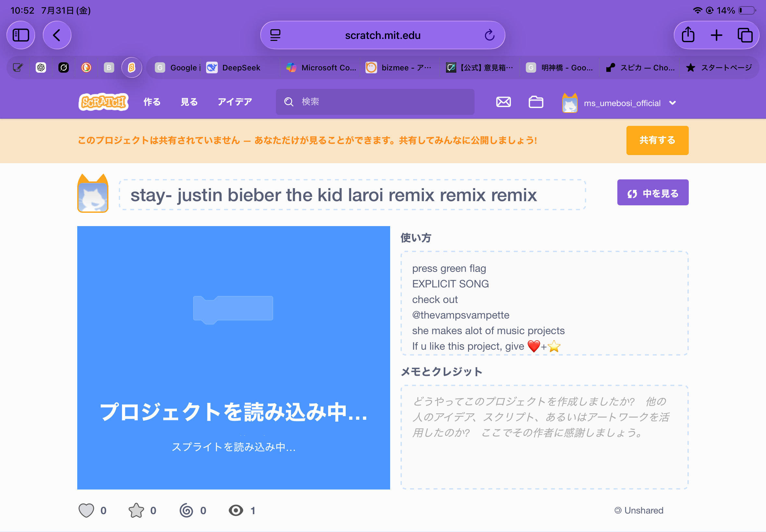Switch to the Microsoft Copilot tab
Viewport: 766px width, 532px height.
click(x=321, y=68)
